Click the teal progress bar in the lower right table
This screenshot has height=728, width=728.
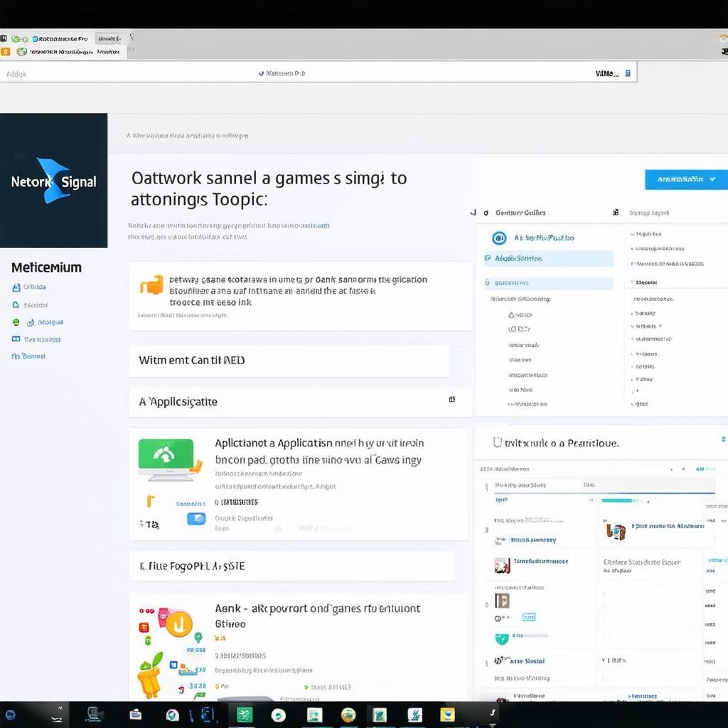[x=617, y=500]
